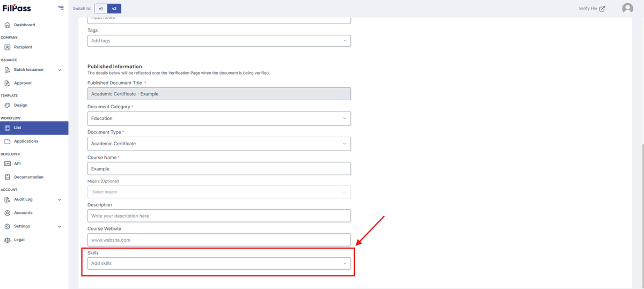Expand the Batch Issuance submenu chevron

[60, 70]
